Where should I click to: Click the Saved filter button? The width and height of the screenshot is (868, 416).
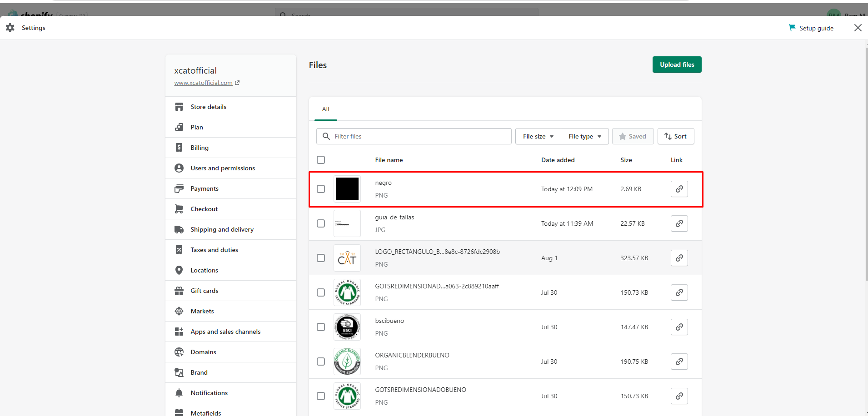point(633,136)
